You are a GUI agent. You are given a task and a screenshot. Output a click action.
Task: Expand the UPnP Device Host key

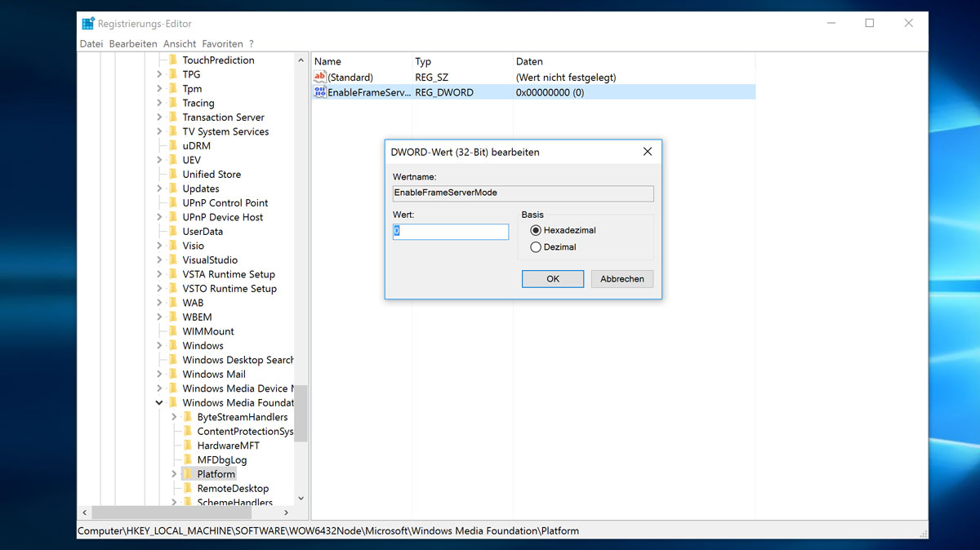tap(159, 217)
